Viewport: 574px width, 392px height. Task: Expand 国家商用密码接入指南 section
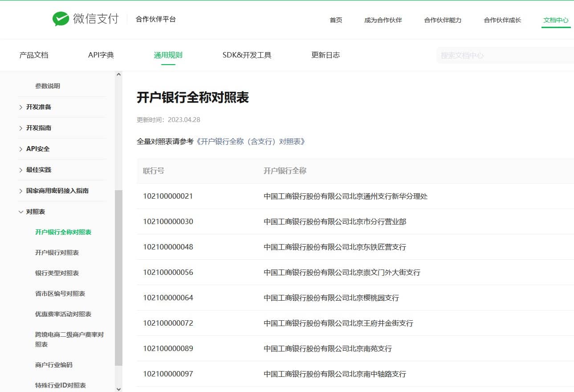tap(57, 191)
